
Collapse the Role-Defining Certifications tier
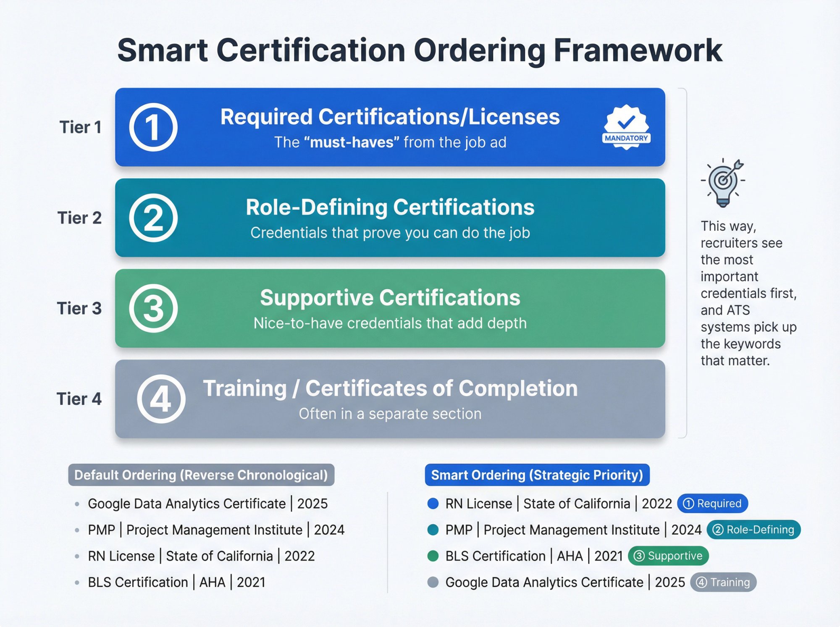[x=390, y=218]
